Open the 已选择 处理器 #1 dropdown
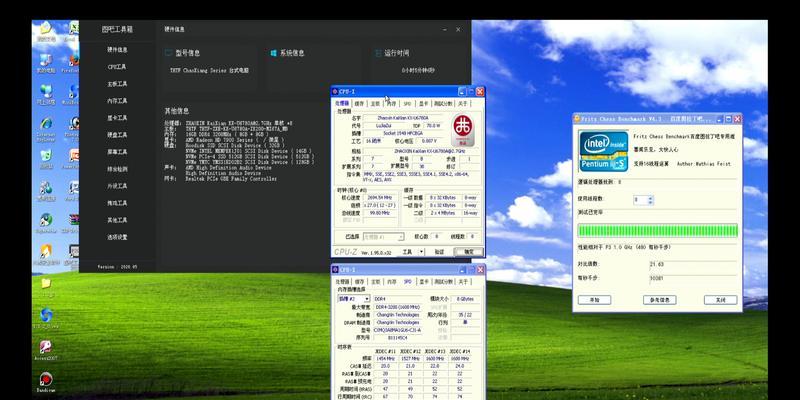800x400 pixels. (383, 237)
